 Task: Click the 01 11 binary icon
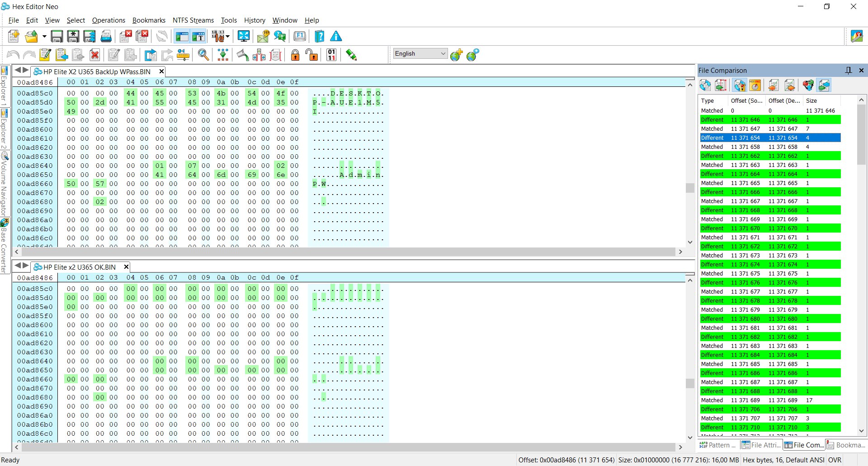332,55
